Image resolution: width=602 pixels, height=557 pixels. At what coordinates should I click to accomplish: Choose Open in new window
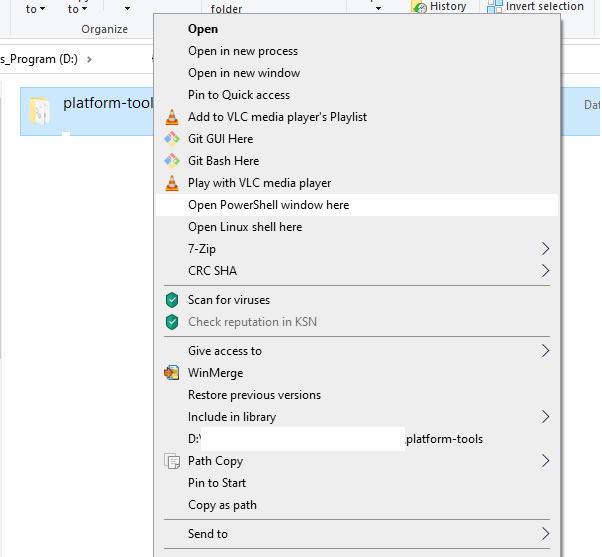click(x=357, y=73)
